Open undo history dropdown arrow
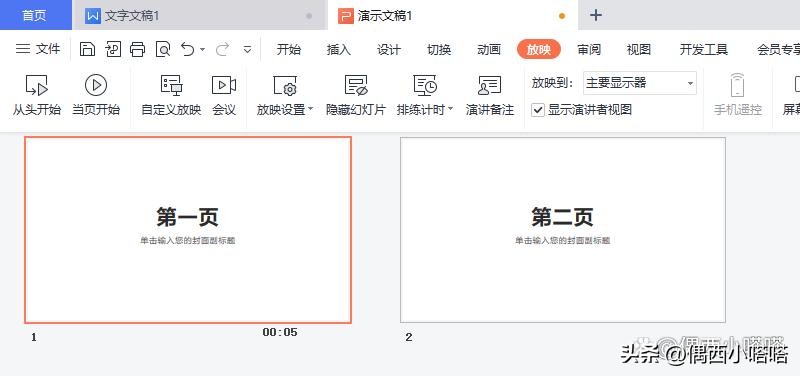800x376 pixels. pos(203,49)
